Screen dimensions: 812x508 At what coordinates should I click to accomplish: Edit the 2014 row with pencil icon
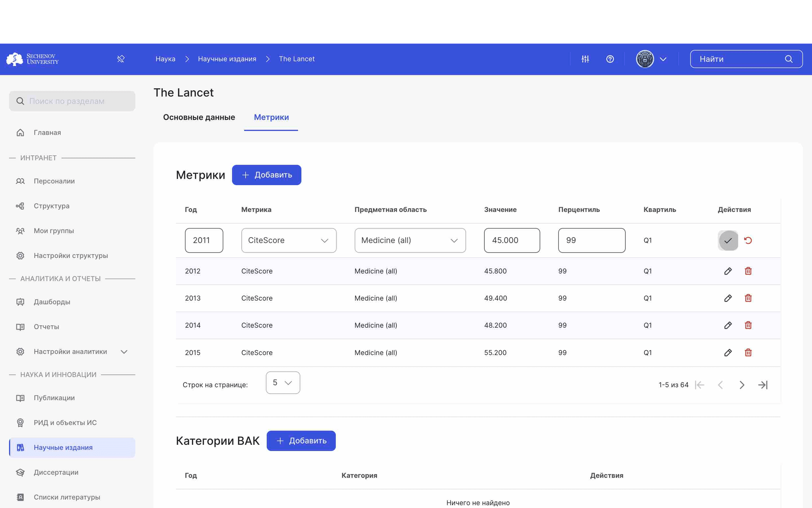[x=728, y=325]
